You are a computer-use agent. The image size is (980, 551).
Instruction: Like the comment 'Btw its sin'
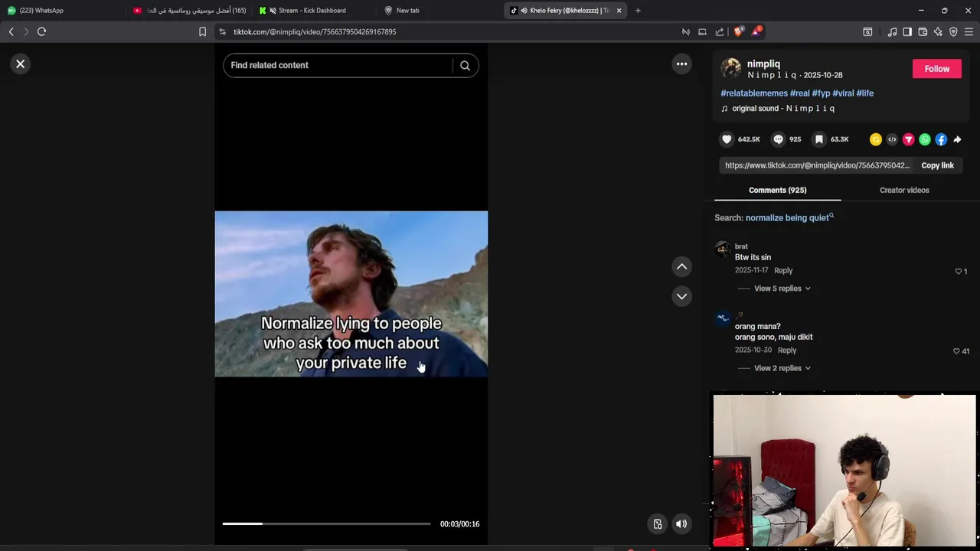coord(959,272)
